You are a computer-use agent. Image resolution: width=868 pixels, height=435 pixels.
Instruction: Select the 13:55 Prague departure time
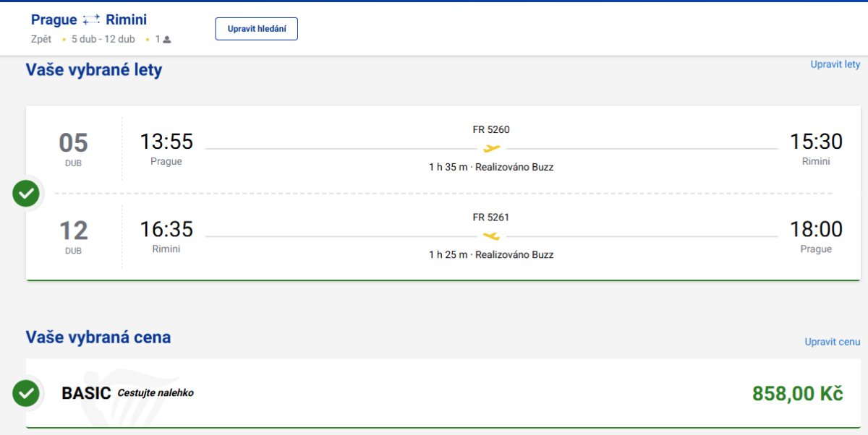click(166, 142)
